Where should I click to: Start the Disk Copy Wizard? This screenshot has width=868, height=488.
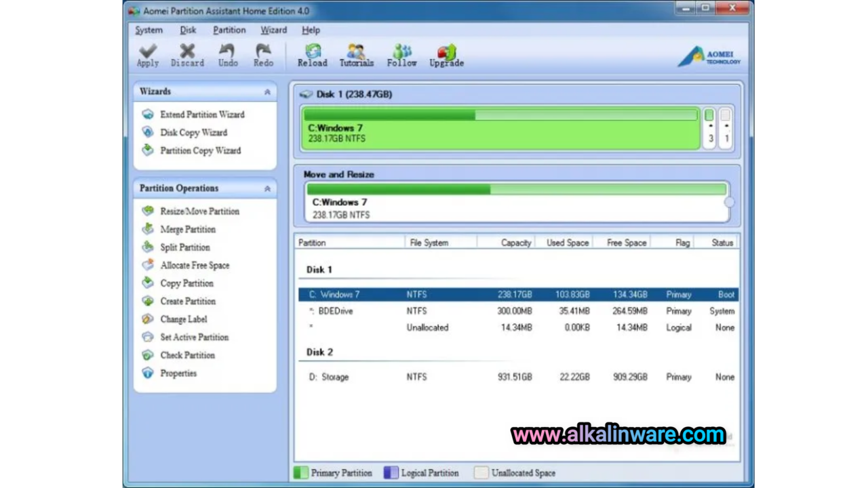pos(193,133)
